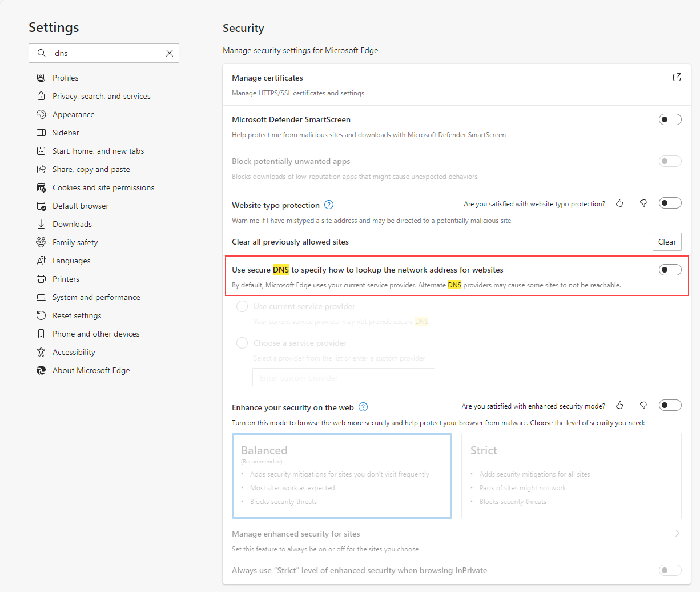
Task: Click the Default browser icon
Action: click(41, 206)
